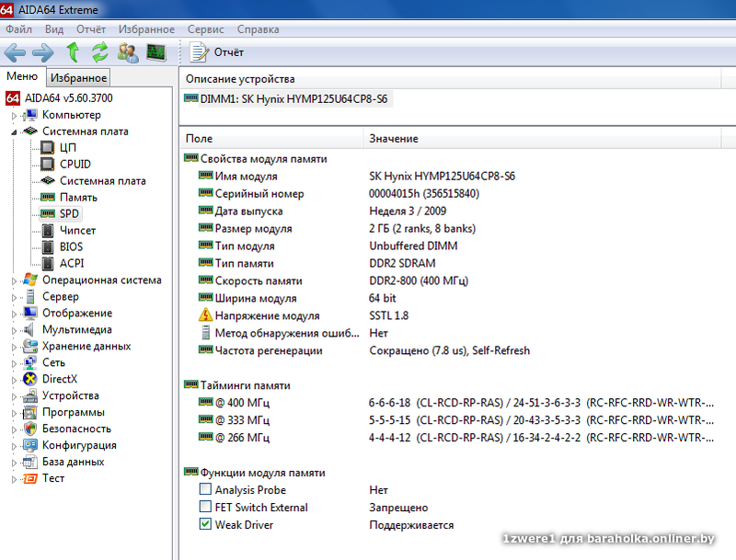
Task: Toggle the Weak Driver checkbox
Action: pyautogui.click(x=205, y=524)
